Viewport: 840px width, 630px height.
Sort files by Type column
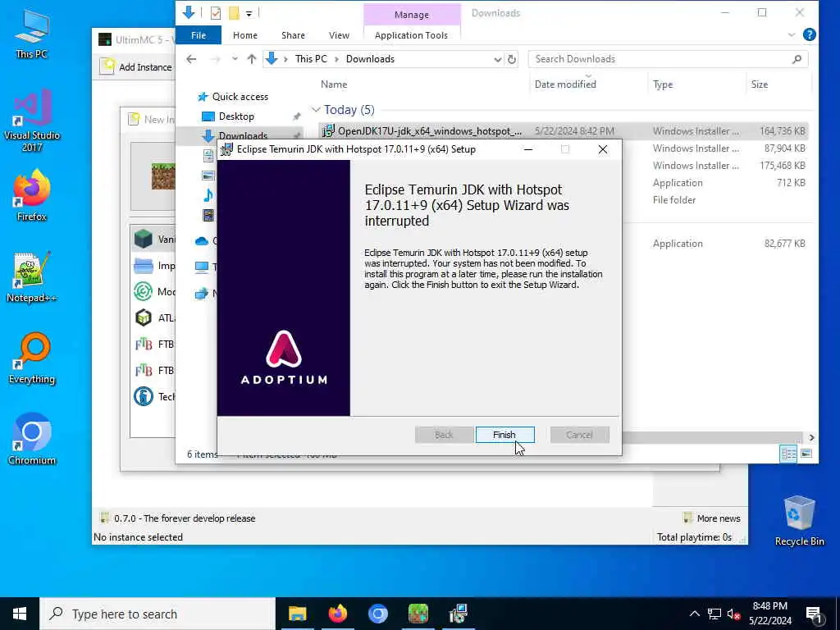point(663,84)
